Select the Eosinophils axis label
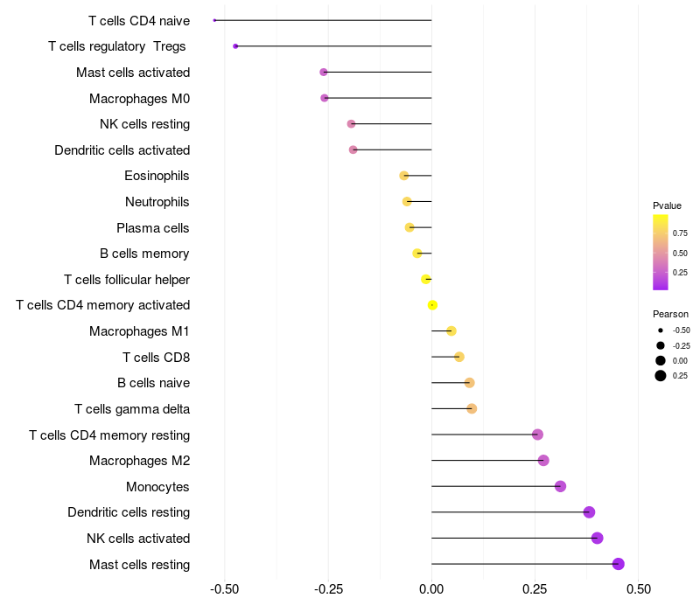The height and width of the screenshot is (612, 700). click(157, 176)
